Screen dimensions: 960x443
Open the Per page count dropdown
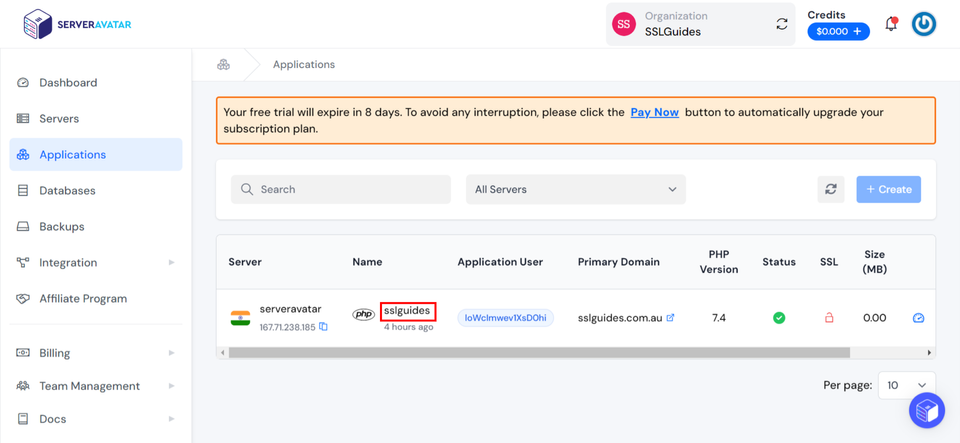pos(906,385)
